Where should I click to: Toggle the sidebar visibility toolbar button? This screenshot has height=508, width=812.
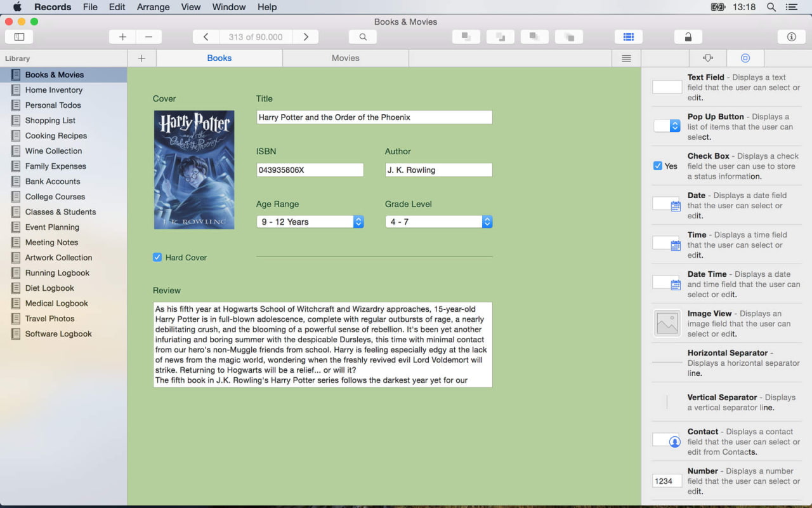coord(19,37)
